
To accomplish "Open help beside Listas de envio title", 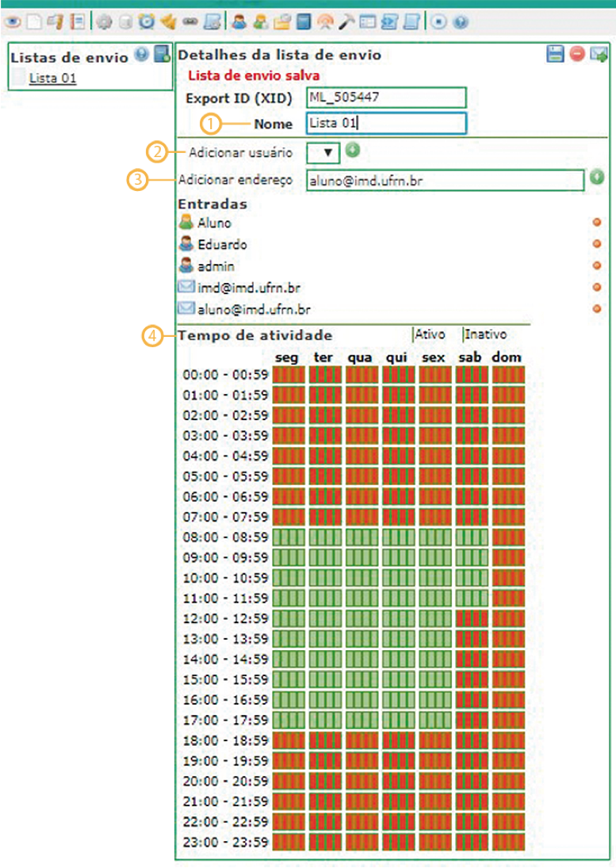I will pyautogui.click(x=142, y=54).
